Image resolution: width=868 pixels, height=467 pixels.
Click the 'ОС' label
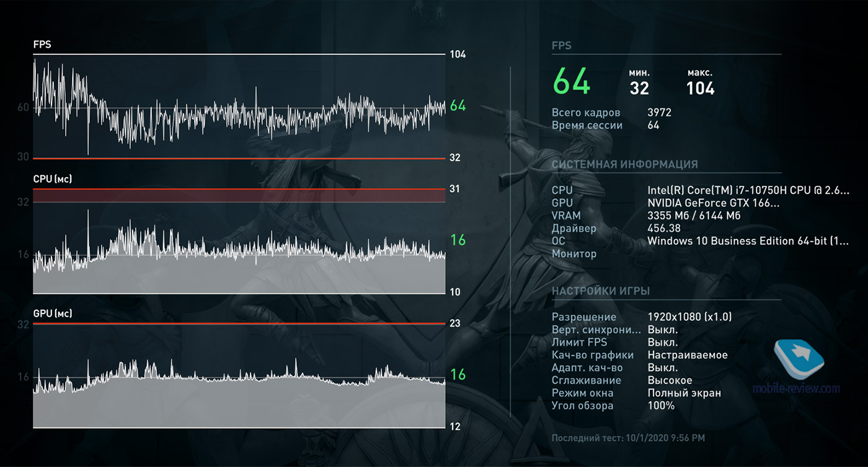pyautogui.click(x=559, y=241)
